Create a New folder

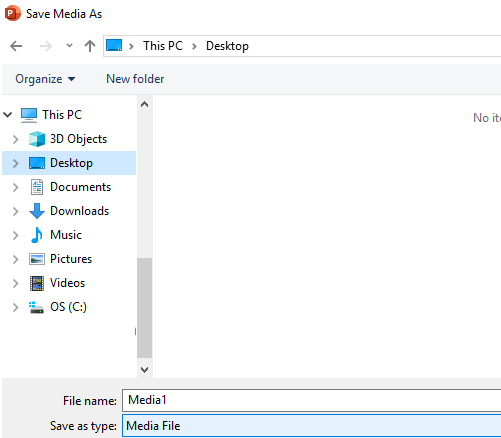[135, 79]
